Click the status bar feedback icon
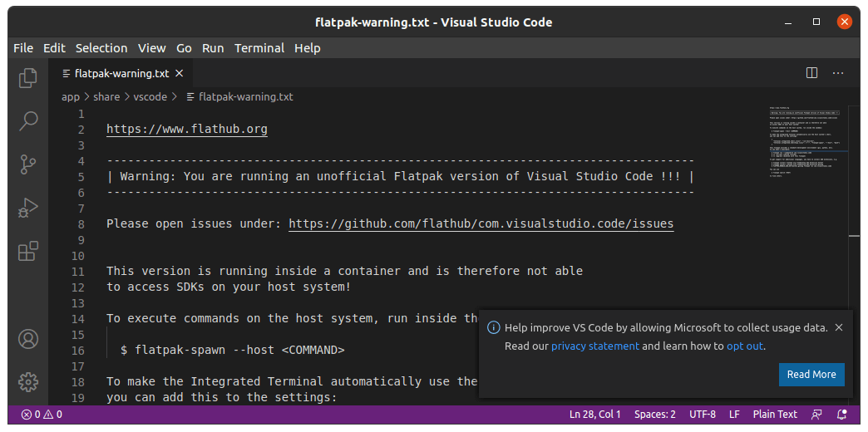 pyautogui.click(x=817, y=414)
